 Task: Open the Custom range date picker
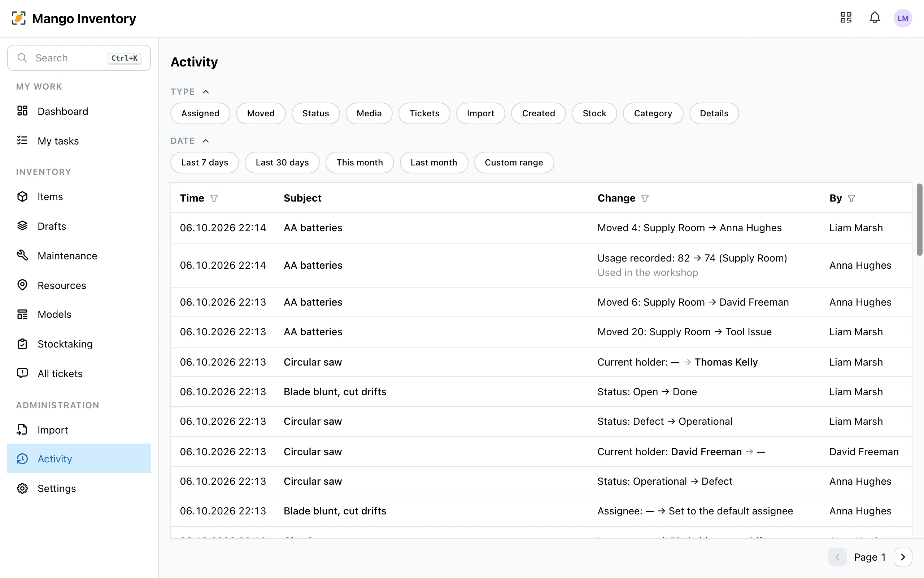514,163
